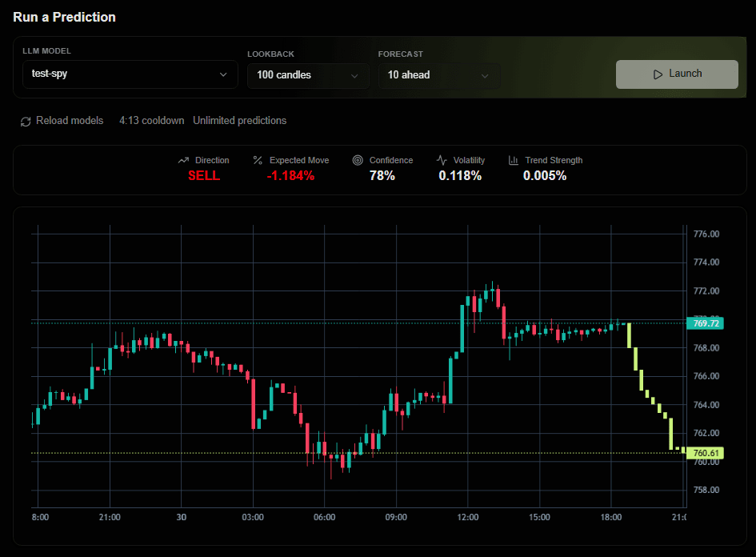
Task: Click the 03:00 time axis label
Action: click(253, 517)
